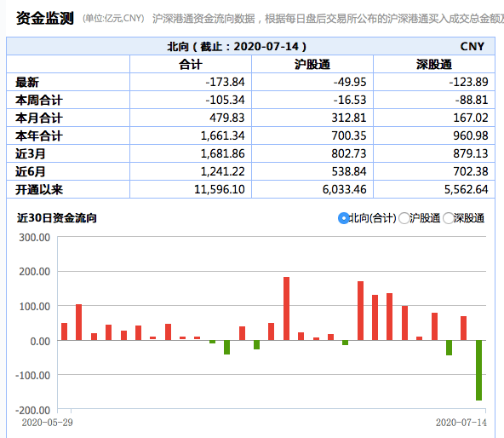Click the 2020-07-14 axis date label

coord(461,423)
